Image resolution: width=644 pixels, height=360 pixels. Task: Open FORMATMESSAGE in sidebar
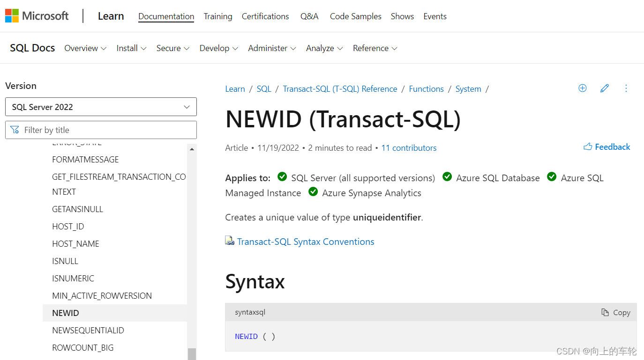tap(85, 160)
